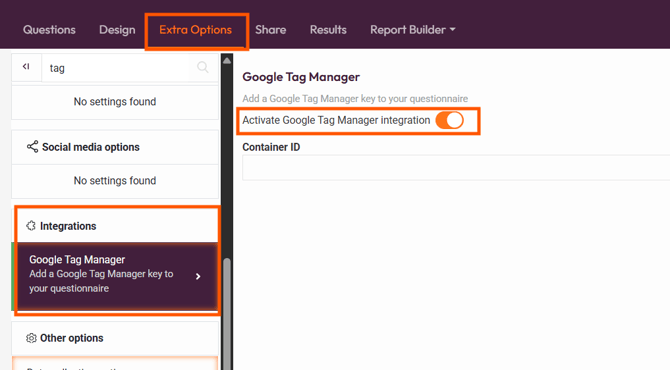
Task: Click the Google Tag Manager heading
Action: click(301, 77)
